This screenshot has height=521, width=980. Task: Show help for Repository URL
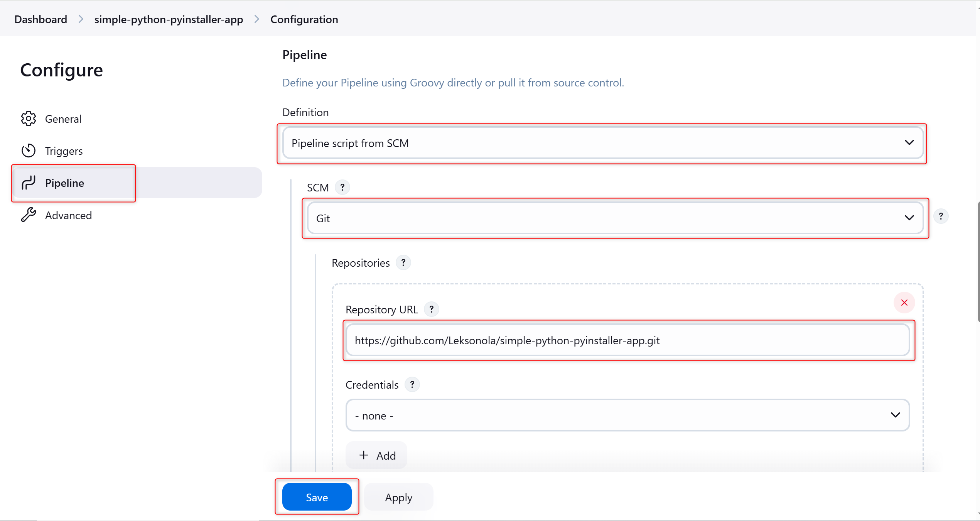(x=432, y=310)
